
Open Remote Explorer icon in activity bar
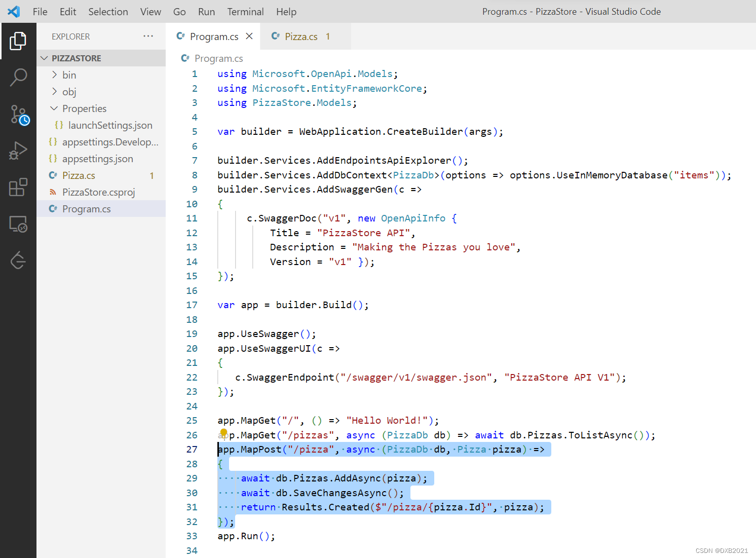point(18,224)
